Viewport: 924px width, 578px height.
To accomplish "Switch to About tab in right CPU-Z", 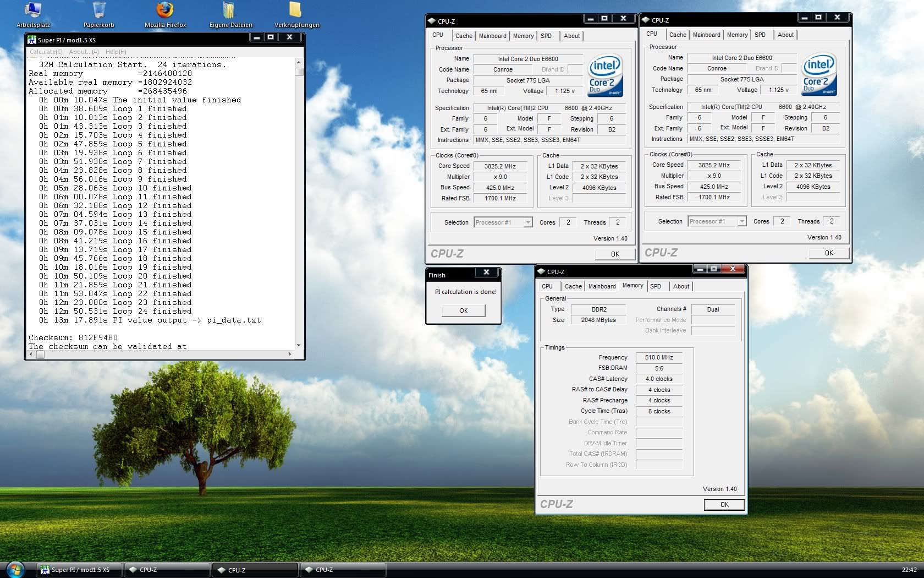I will [x=785, y=35].
